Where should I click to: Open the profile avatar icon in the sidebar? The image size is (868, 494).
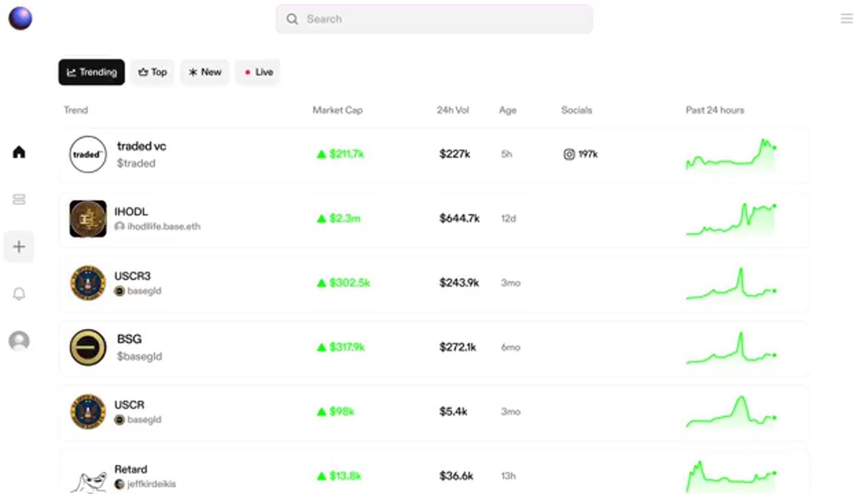pyautogui.click(x=19, y=341)
